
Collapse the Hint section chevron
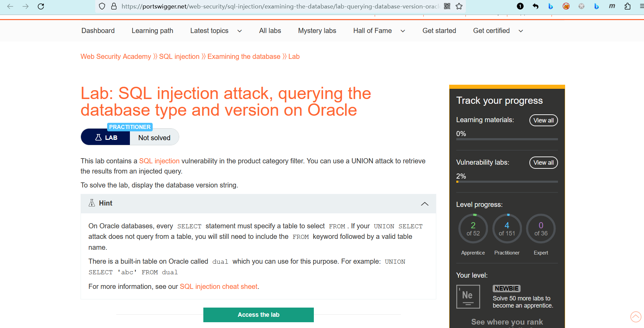[424, 203]
